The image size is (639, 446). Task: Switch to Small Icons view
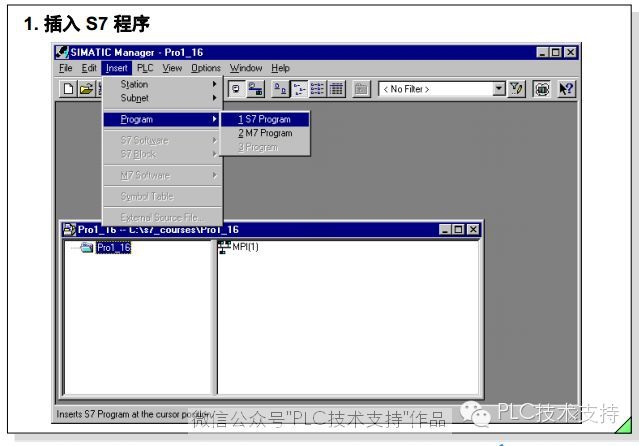tap(300, 88)
